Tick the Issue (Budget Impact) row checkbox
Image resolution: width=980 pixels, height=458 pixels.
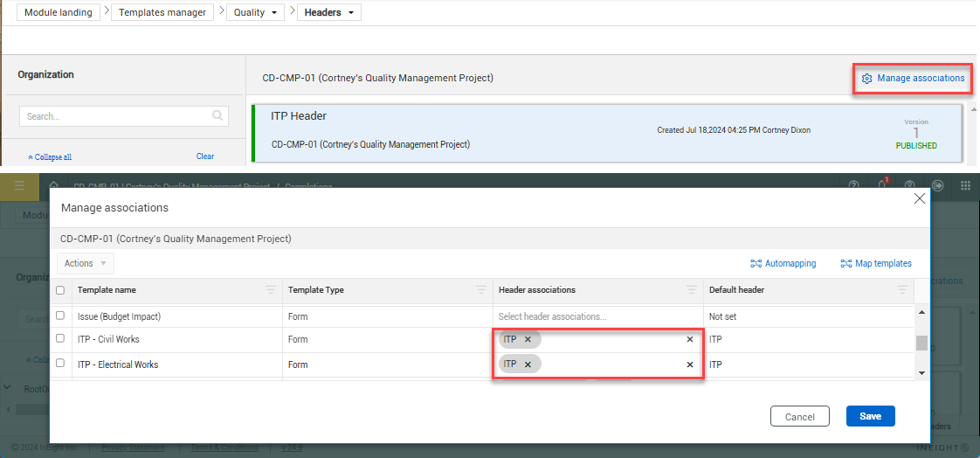60,316
